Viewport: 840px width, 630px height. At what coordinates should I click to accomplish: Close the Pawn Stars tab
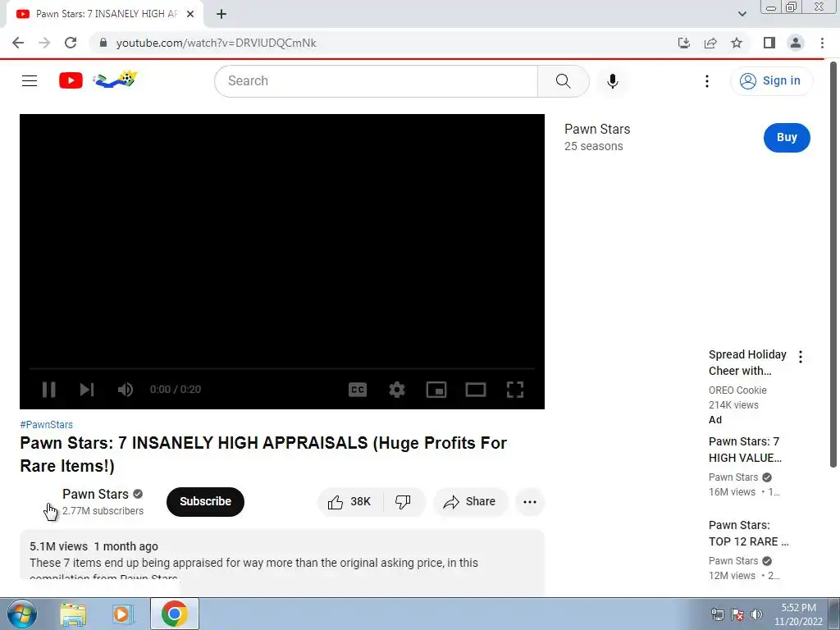point(190,14)
